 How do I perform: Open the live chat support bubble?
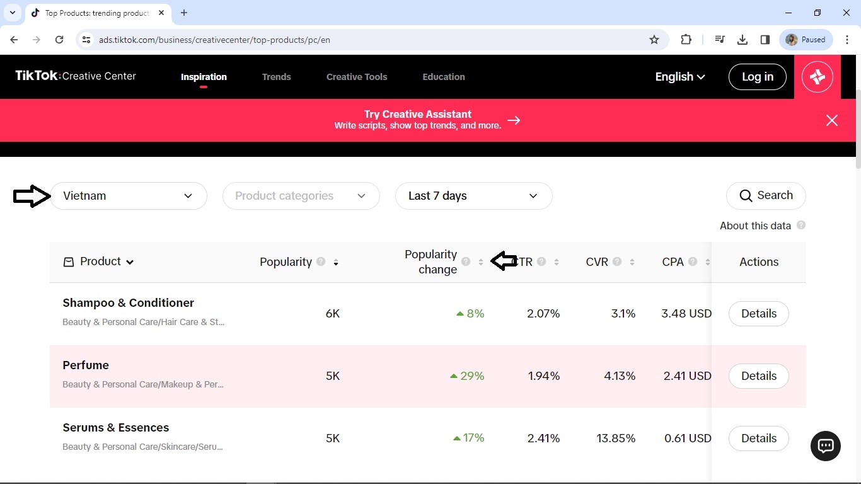(x=825, y=446)
